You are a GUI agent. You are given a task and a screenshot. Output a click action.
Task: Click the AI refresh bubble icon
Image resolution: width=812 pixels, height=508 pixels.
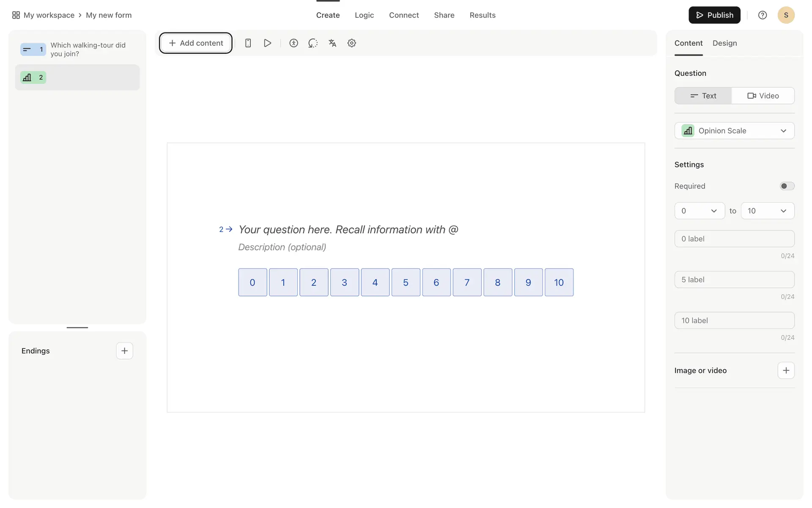point(313,43)
